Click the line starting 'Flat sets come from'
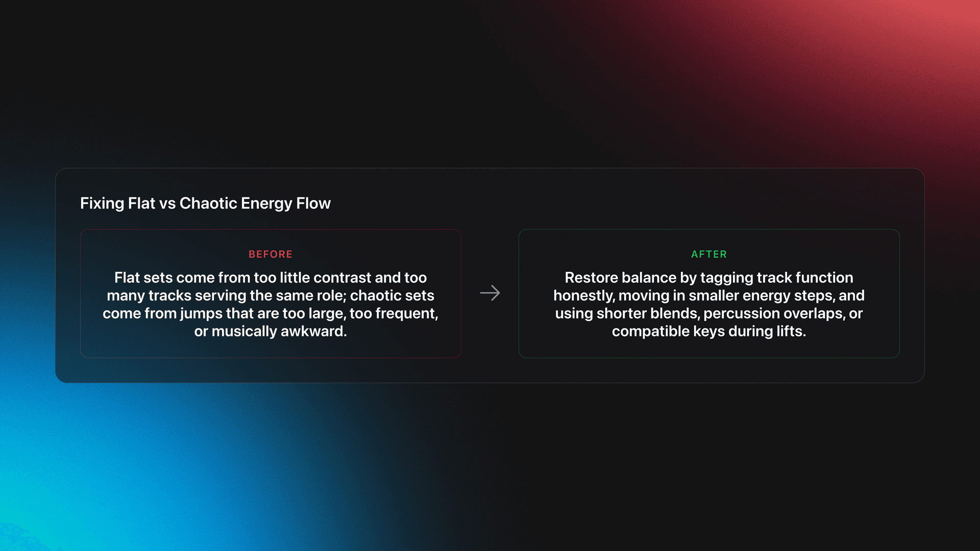 (x=271, y=278)
